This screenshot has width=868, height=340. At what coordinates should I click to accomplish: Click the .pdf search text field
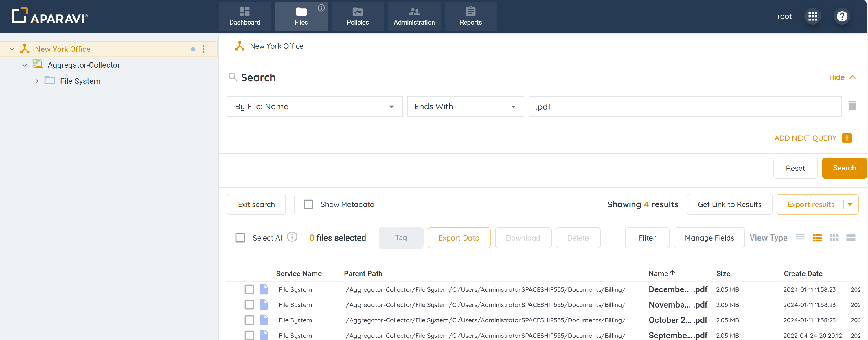coord(685,106)
